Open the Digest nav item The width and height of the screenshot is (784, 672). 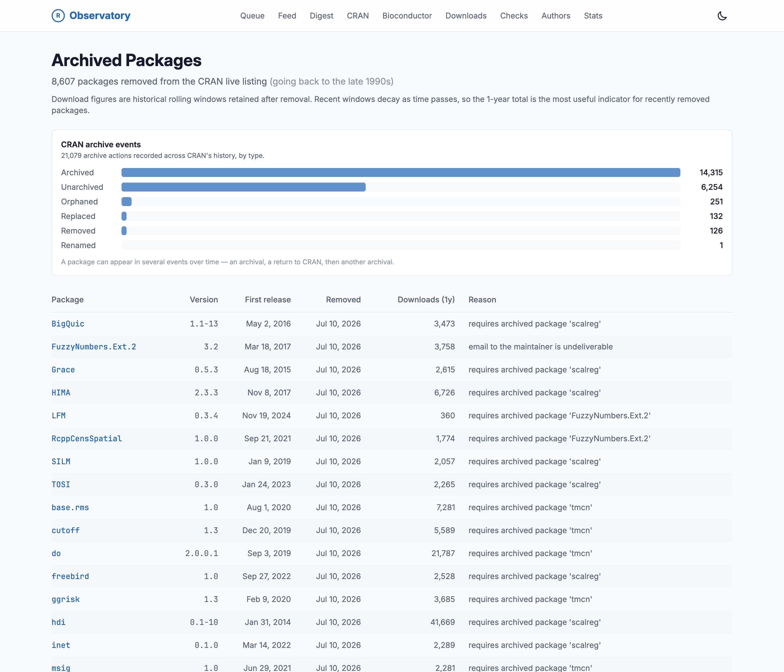tap(321, 15)
